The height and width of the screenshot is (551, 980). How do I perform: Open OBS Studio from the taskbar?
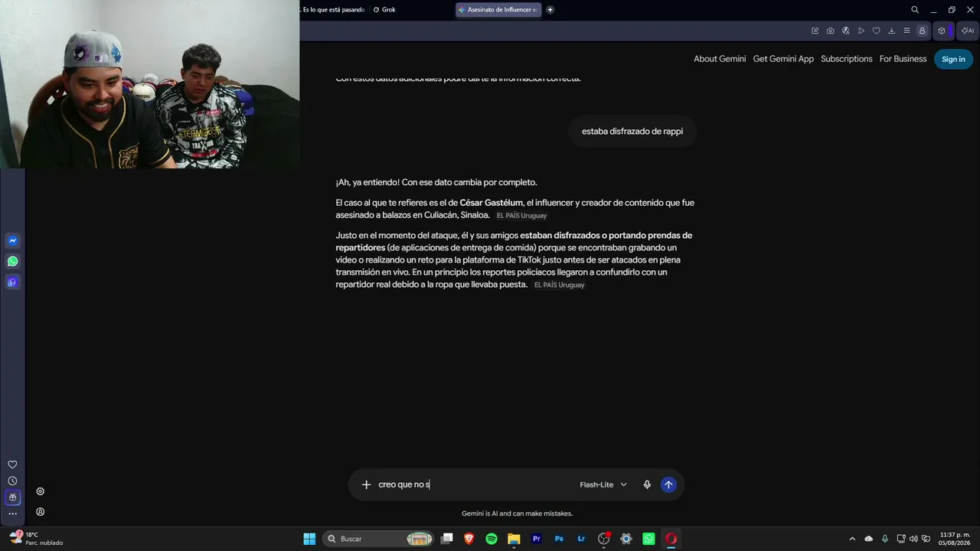[x=604, y=539]
